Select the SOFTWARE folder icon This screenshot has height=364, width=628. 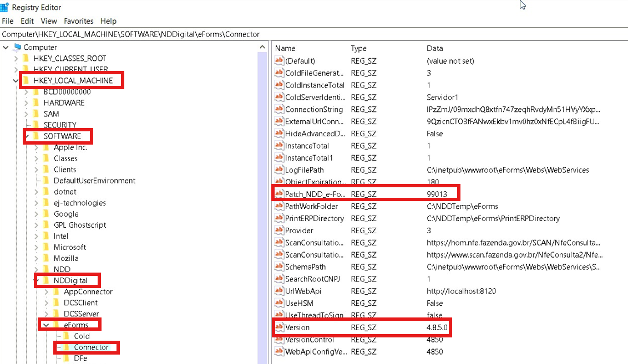(37, 136)
